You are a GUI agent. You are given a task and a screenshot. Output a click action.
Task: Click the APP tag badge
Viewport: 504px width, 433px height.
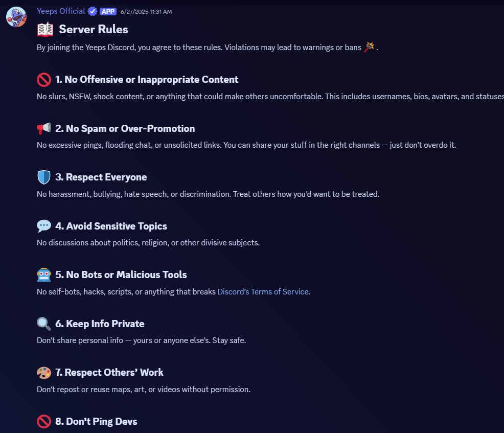108,12
